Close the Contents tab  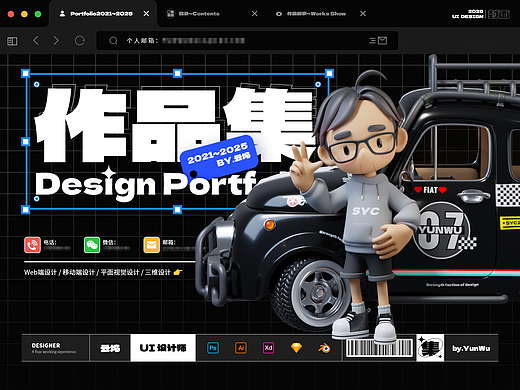tap(254, 14)
